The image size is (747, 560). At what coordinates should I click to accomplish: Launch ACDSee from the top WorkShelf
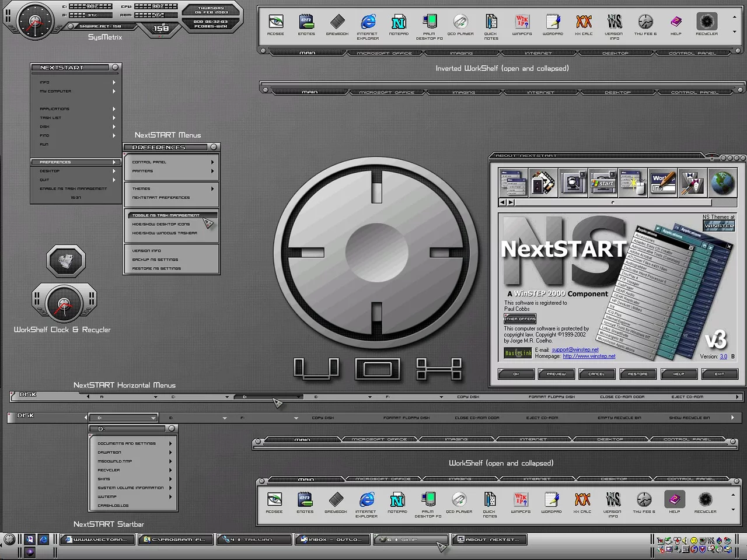[275, 22]
